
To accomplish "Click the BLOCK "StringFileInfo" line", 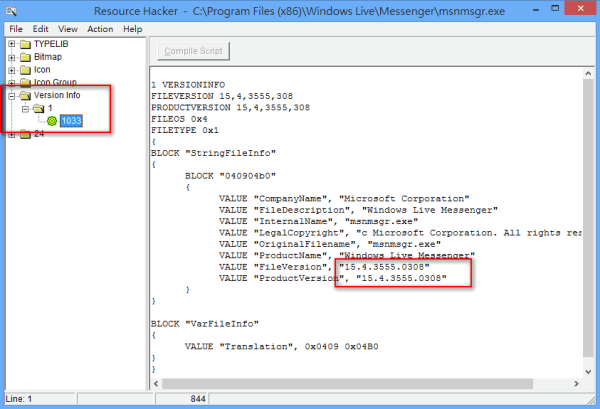I will click(x=214, y=153).
